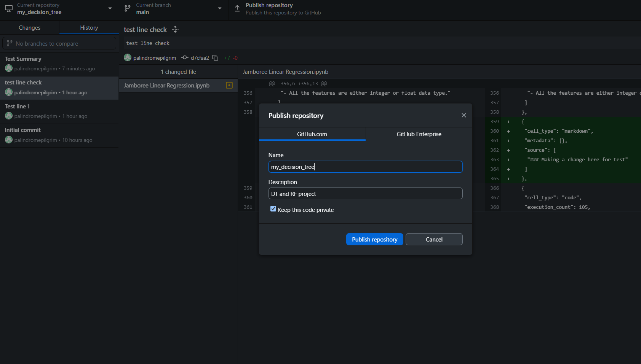Open the Current repository dropdown
The image size is (641, 364).
(x=59, y=9)
